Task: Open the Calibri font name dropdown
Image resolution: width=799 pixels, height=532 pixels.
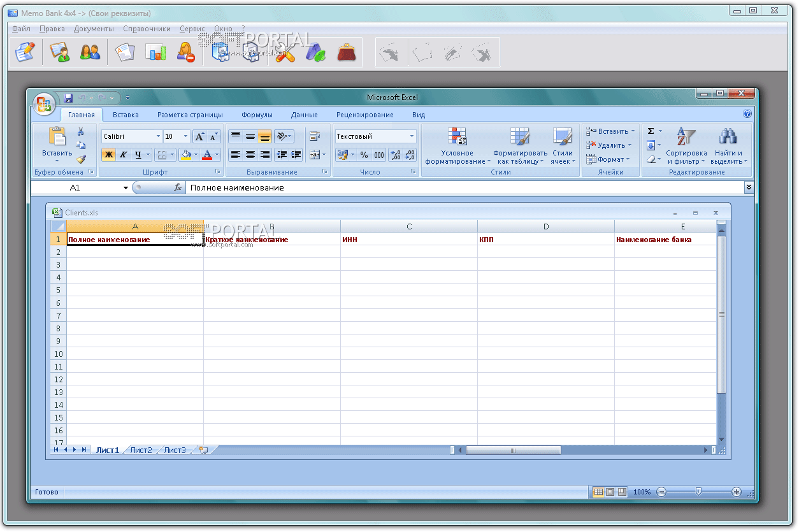Action: [x=158, y=136]
